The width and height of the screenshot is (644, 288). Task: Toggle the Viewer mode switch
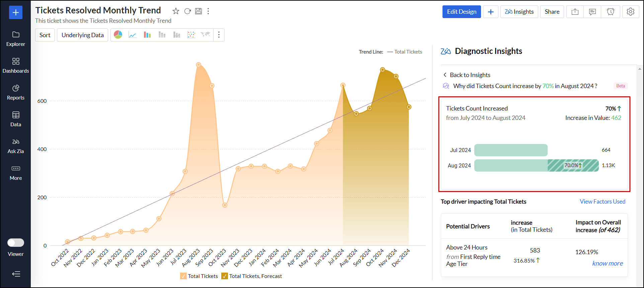tap(16, 242)
